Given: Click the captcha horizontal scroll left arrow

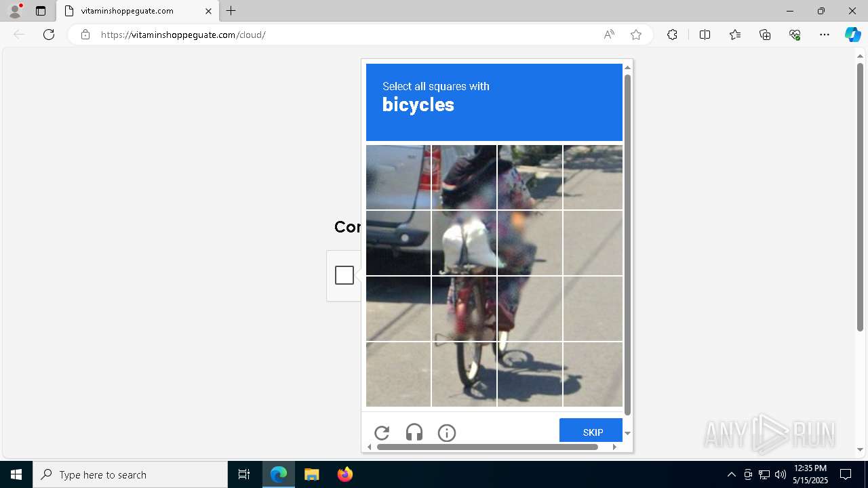Looking at the screenshot, I should (370, 447).
